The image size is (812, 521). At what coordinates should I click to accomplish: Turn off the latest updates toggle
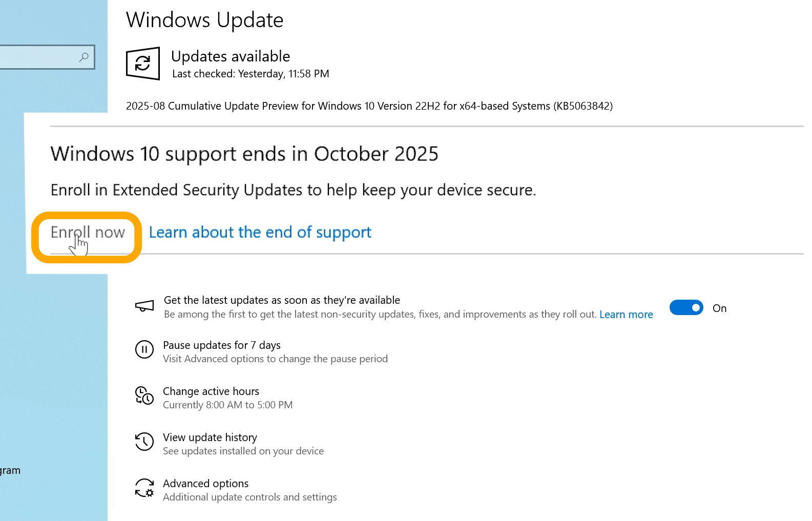coord(686,308)
